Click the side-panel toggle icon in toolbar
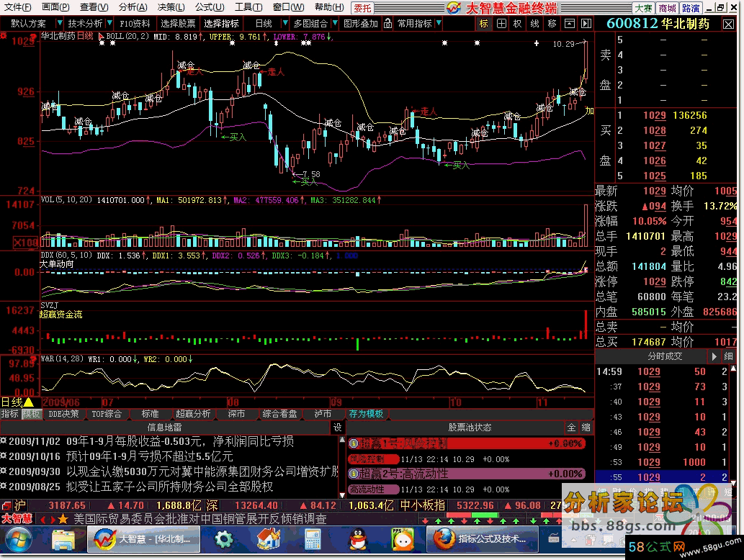744x560 pixels. click(586, 23)
